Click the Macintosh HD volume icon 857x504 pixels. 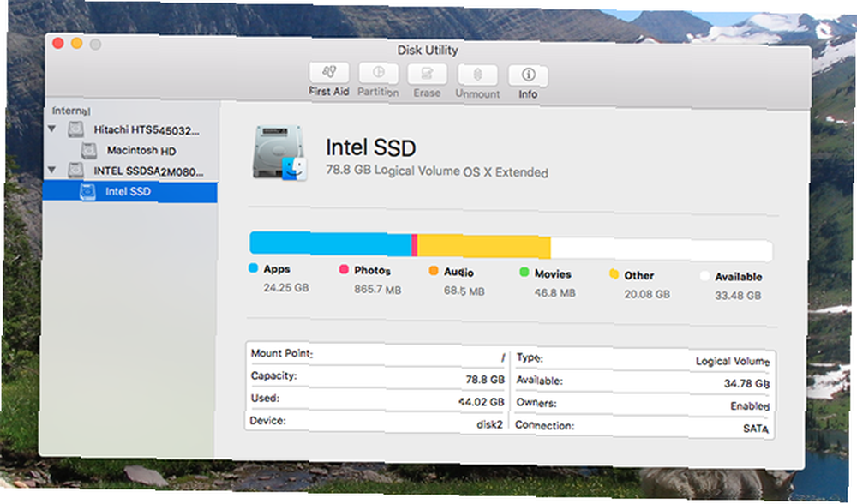tap(89, 150)
